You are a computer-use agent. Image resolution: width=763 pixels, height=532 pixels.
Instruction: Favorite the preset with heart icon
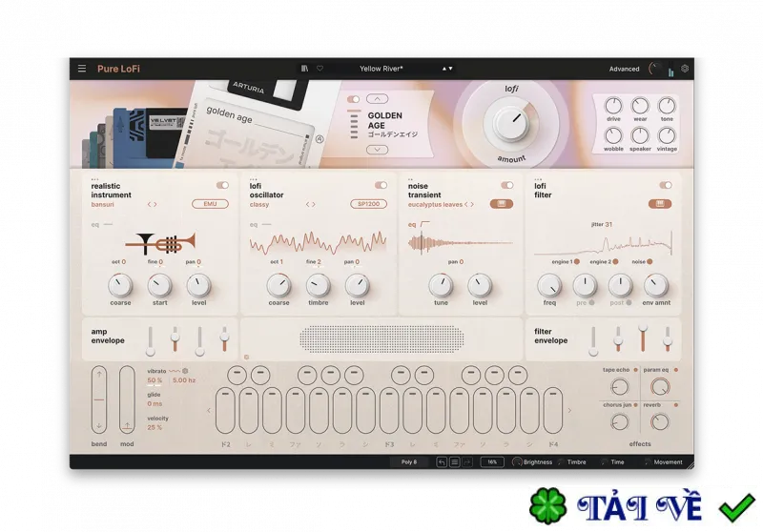click(x=320, y=69)
